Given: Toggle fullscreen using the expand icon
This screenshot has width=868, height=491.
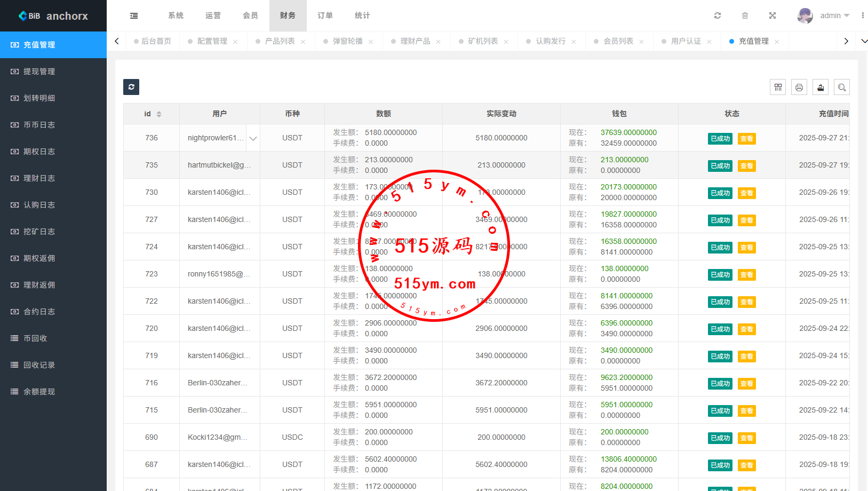Looking at the screenshot, I should [x=772, y=16].
